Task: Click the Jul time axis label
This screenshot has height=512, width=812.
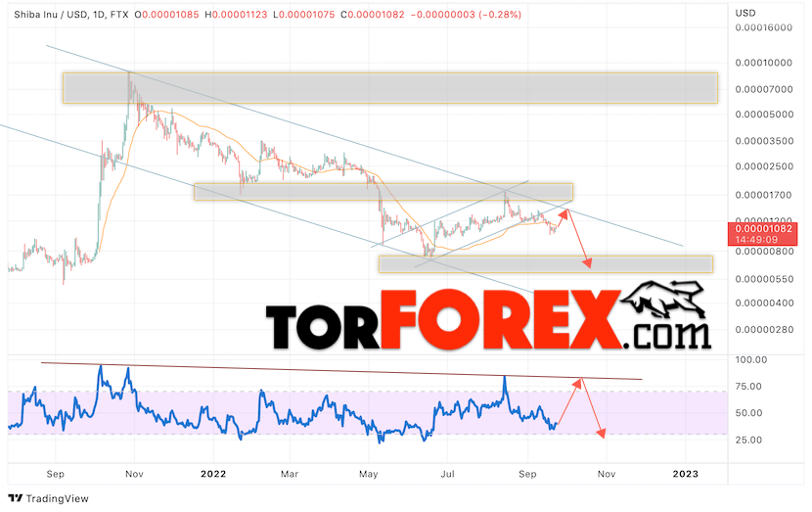Action: 447,474
